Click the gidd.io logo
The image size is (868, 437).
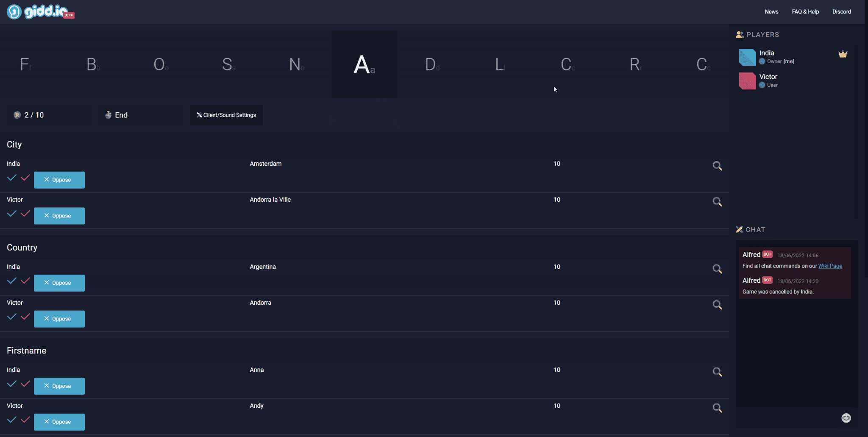tap(40, 11)
